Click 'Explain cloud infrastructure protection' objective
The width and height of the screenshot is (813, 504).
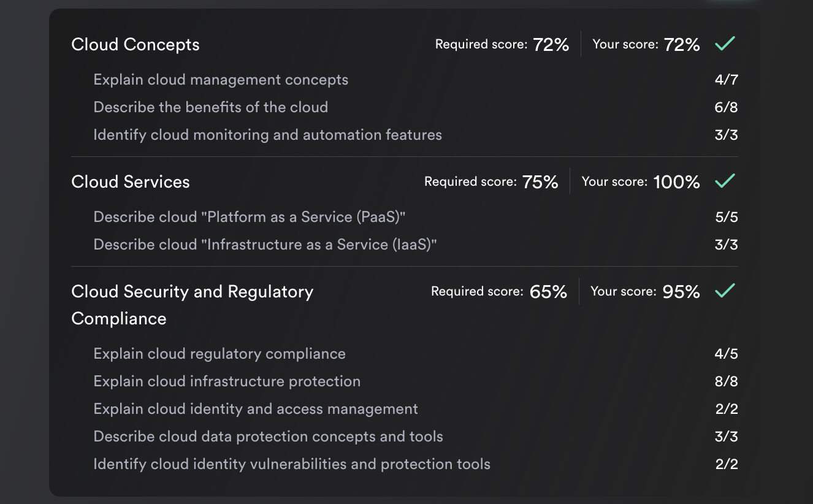click(227, 381)
